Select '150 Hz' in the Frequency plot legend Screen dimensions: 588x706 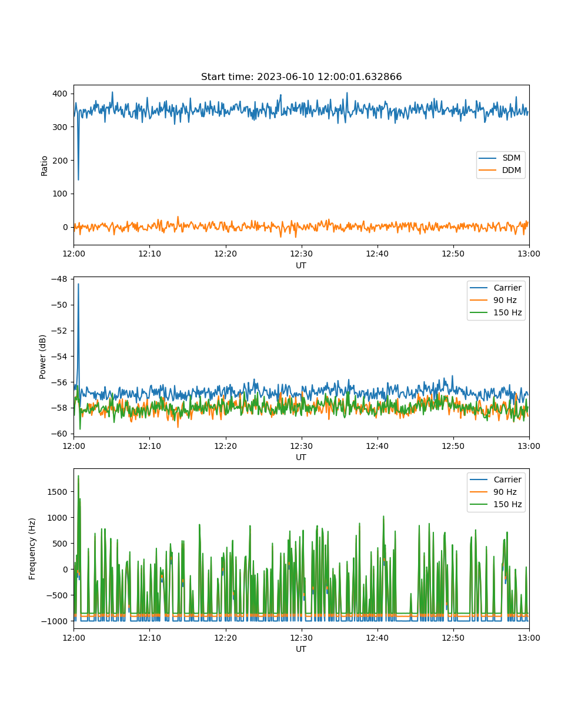507,504
